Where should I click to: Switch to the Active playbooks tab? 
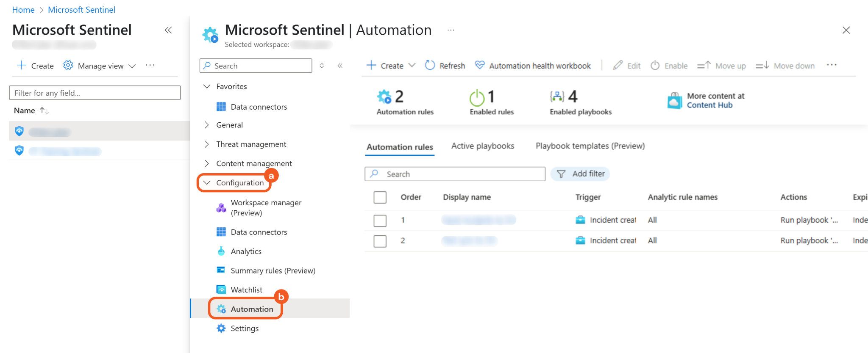pyautogui.click(x=482, y=146)
